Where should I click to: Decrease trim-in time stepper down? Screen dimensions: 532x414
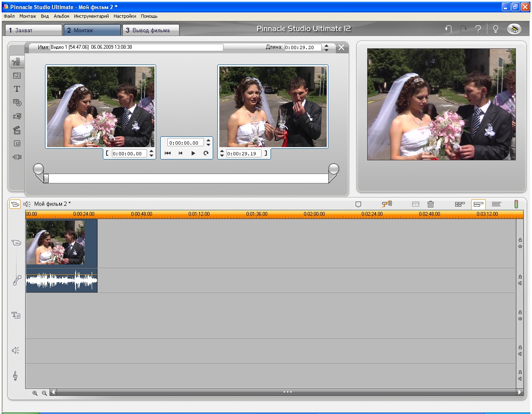[x=152, y=156]
